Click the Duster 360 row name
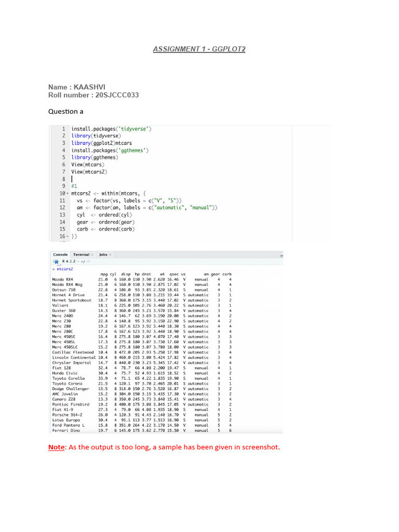The image size is (399, 532). [64, 311]
